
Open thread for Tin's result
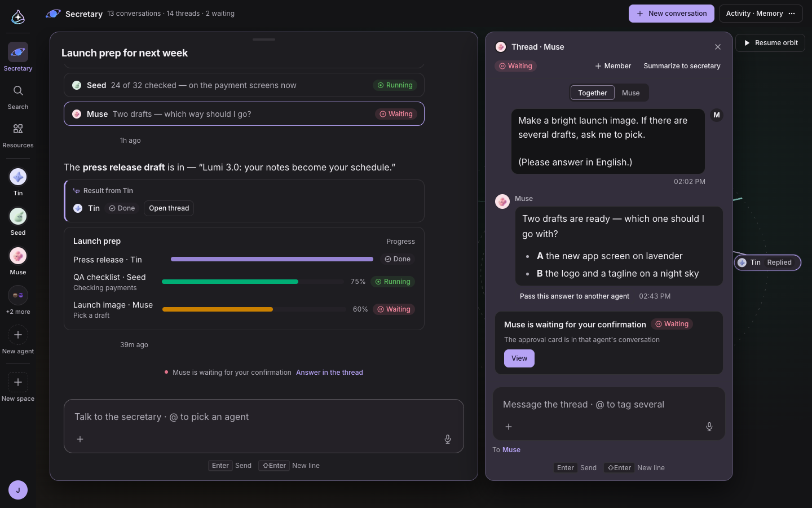click(x=169, y=208)
